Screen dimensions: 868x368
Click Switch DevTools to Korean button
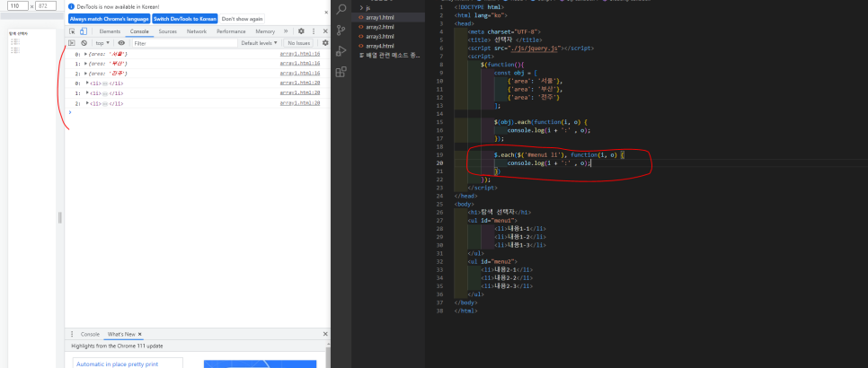pyautogui.click(x=185, y=19)
